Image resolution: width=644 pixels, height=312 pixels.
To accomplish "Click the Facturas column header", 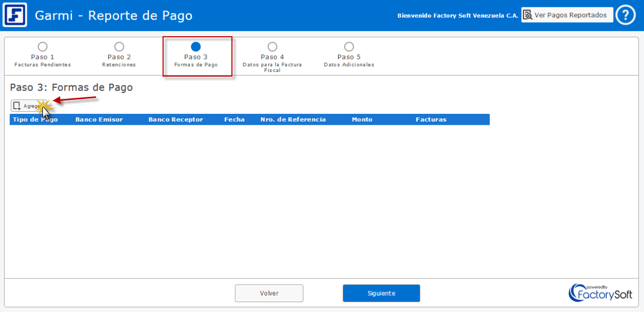I will click(x=431, y=120).
